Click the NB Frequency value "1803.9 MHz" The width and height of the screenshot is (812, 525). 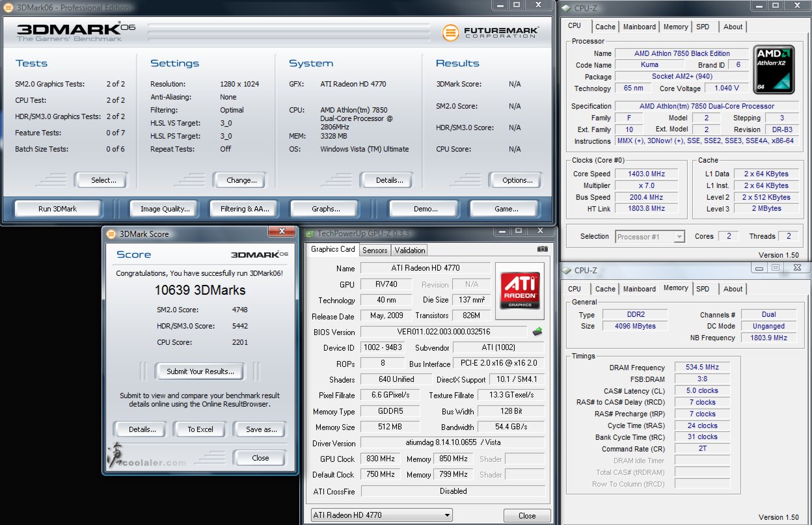click(768, 338)
